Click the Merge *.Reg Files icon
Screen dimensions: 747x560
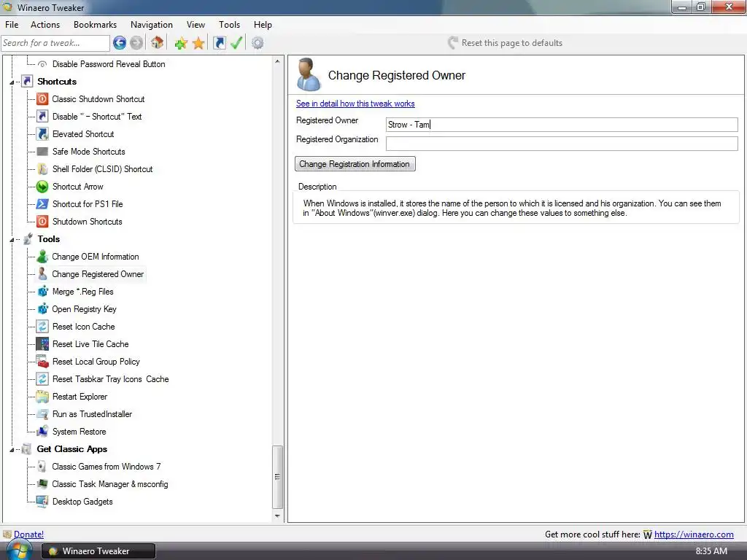[42, 292]
